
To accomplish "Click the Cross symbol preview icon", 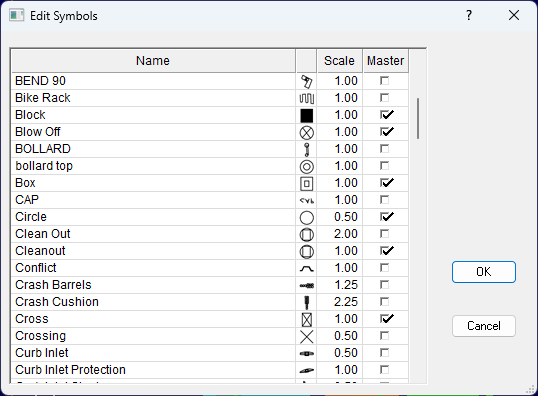I will click(306, 319).
